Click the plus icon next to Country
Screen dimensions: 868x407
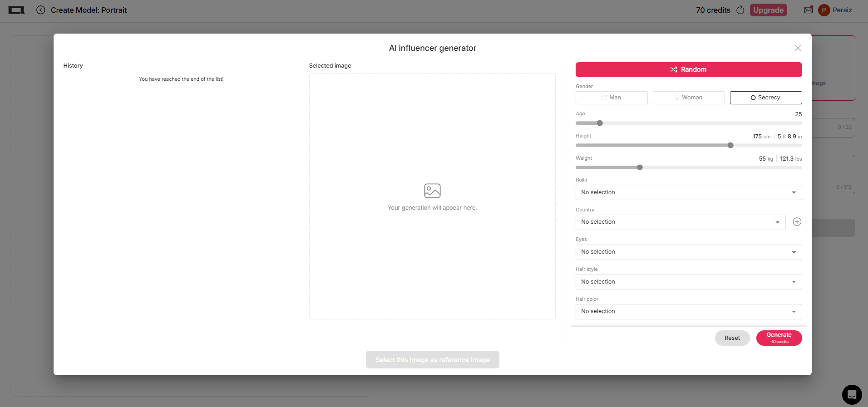coord(797,222)
